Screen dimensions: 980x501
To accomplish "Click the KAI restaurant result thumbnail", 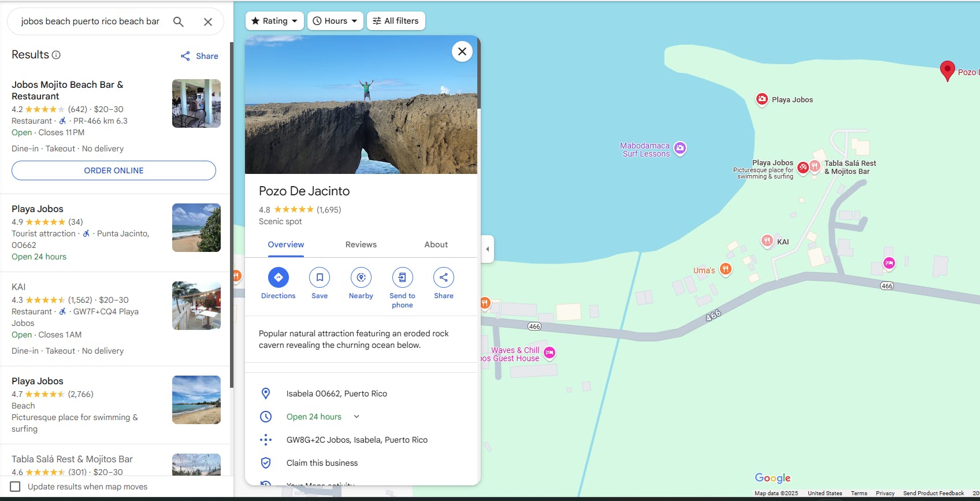I will click(196, 306).
